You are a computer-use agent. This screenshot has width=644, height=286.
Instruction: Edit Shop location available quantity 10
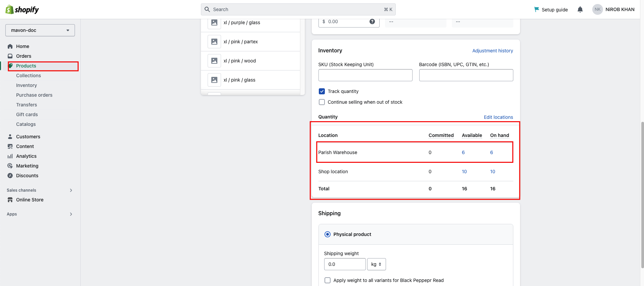coord(464,172)
